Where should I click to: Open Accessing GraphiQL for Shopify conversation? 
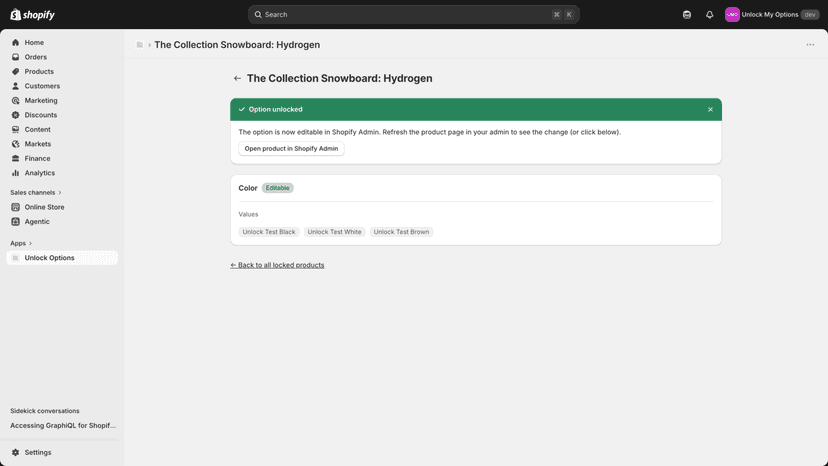pos(63,425)
